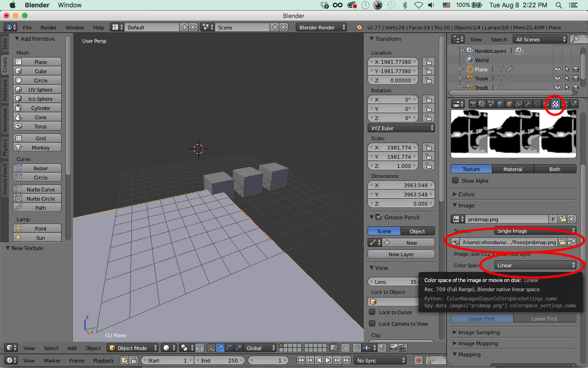Image resolution: width=588 pixels, height=368 pixels.
Task: Enable Lock to Cursor checkbox
Action: point(372,312)
